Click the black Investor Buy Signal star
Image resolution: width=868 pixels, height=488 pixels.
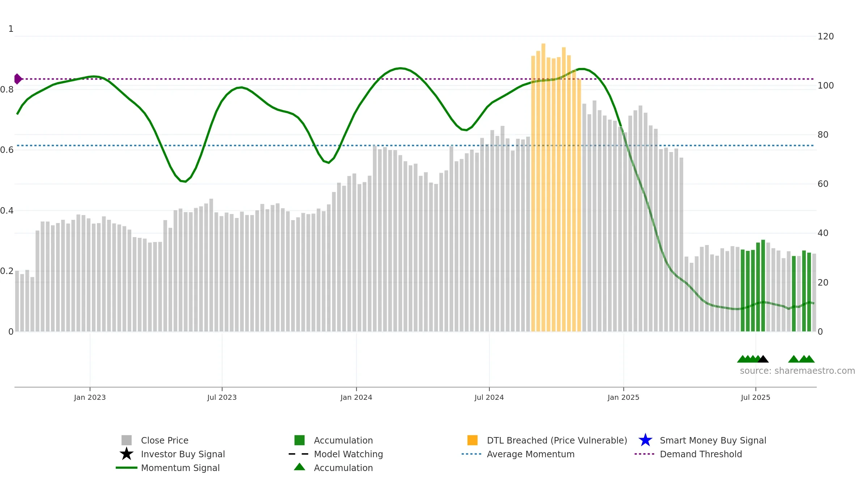[x=126, y=454]
